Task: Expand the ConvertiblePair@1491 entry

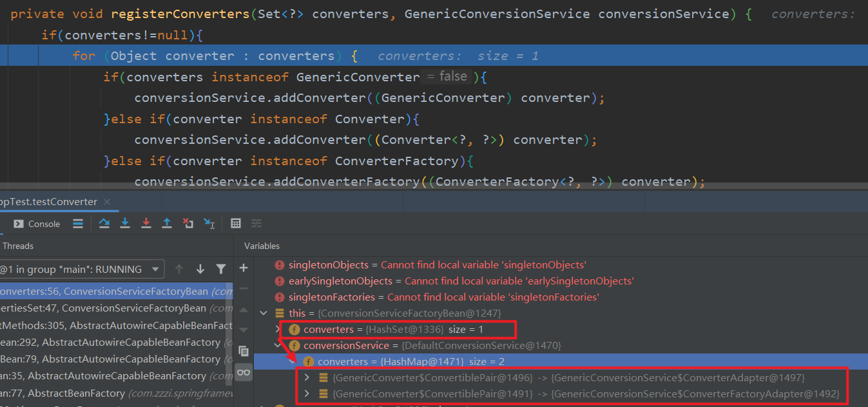Action: tap(307, 393)
